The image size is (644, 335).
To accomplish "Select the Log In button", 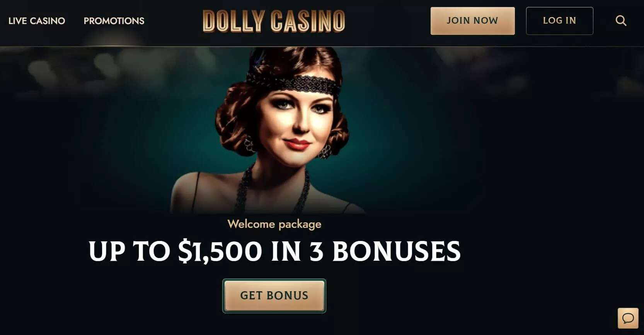I will pos(559,21).
